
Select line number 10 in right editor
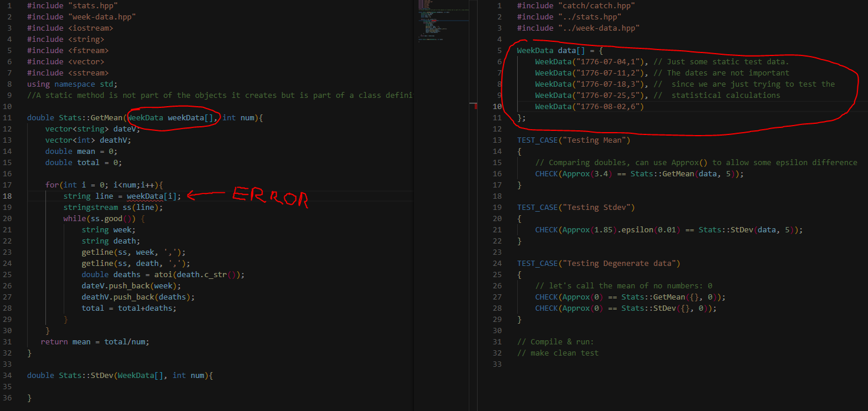point(497,106)
